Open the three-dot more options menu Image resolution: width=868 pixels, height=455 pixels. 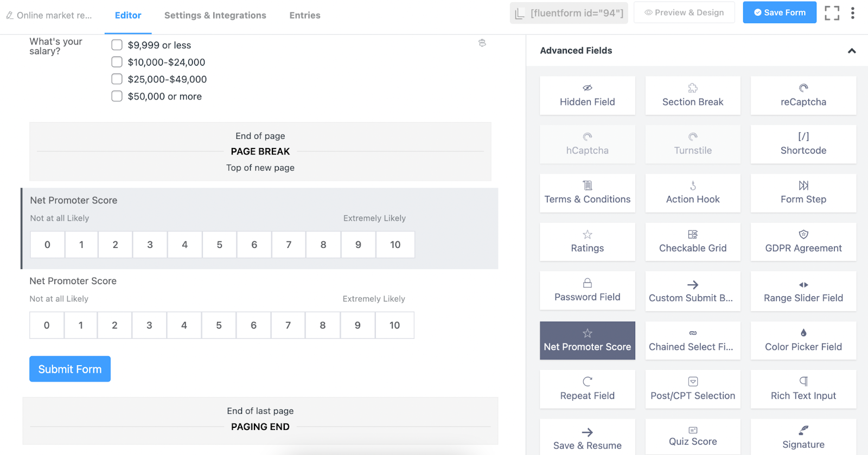852,13
